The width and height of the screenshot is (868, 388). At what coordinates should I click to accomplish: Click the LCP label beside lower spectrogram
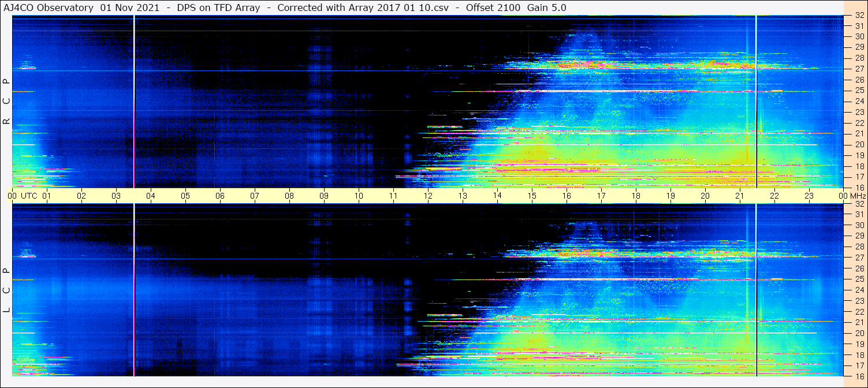[x=6, y=290]
